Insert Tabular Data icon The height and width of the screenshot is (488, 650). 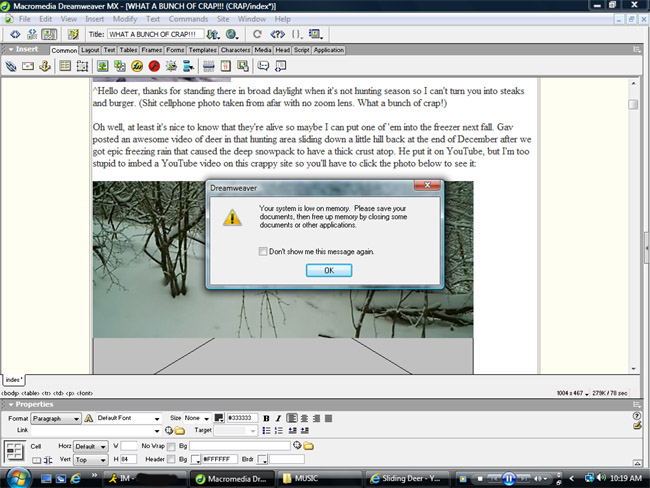coord(243,66)
